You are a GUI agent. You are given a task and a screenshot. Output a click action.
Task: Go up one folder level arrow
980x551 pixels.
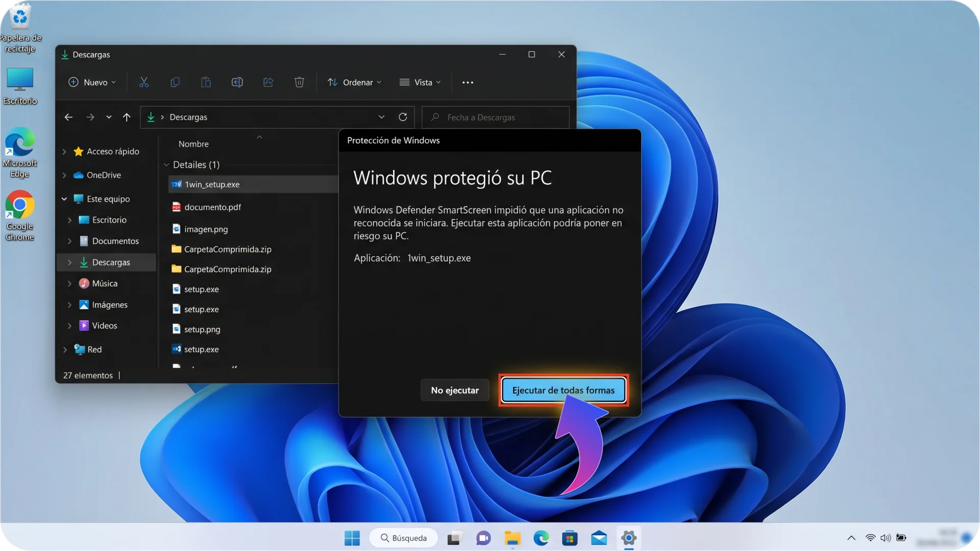(x=127, y=117)
